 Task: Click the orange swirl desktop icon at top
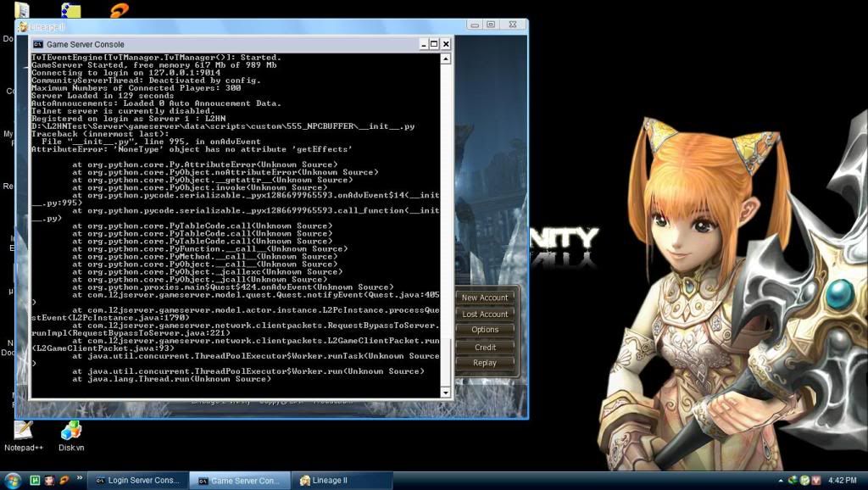point(120,11)
